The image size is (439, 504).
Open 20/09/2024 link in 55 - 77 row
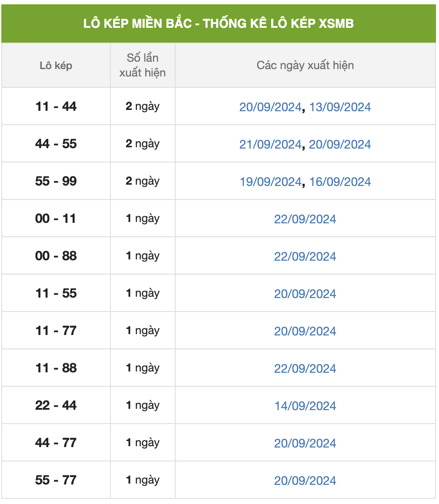[x=305, y=481]
